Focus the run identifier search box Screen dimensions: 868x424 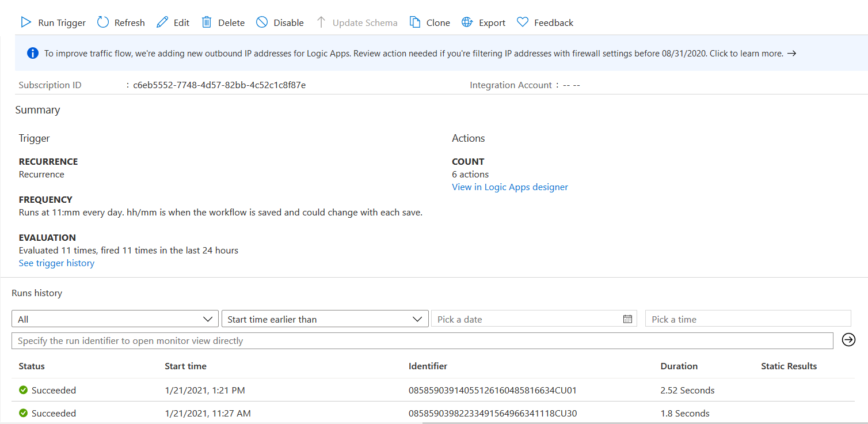pyautogui.click(x=422, y=341)
